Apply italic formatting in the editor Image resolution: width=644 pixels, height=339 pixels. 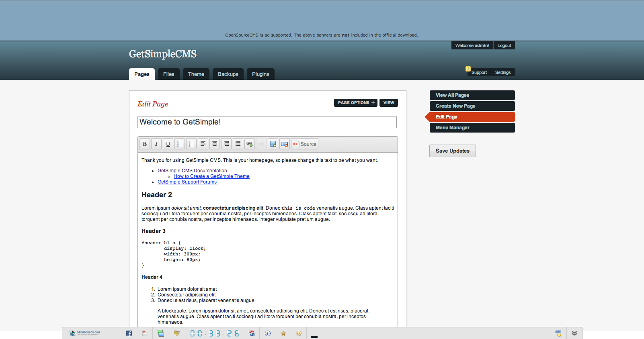click(x=156, y=144)
